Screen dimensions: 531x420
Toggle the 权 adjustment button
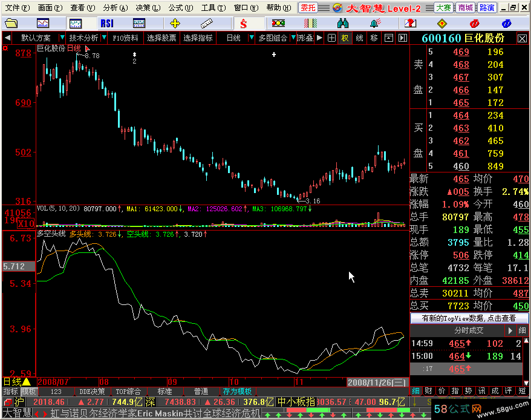345,38
